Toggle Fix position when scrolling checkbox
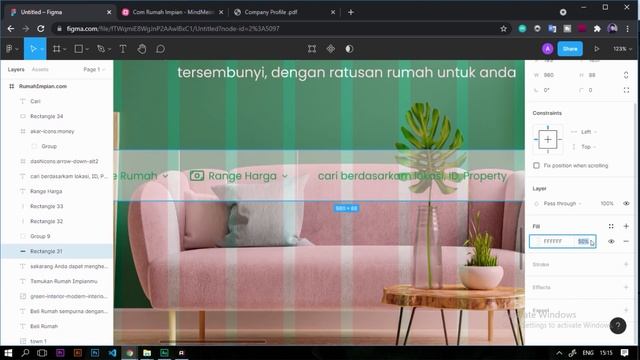Image resolution: width=640 pixels, height=360 pixels. click(x=536, y=165)
